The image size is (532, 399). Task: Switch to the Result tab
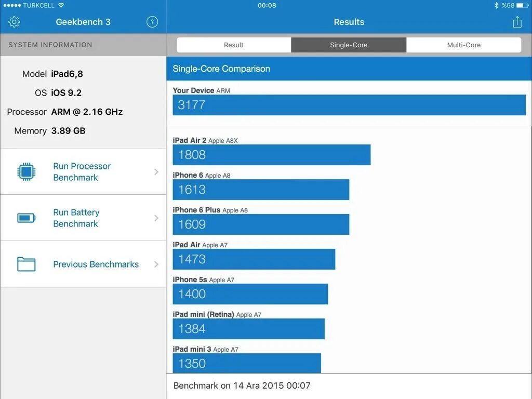pos(234,45)
